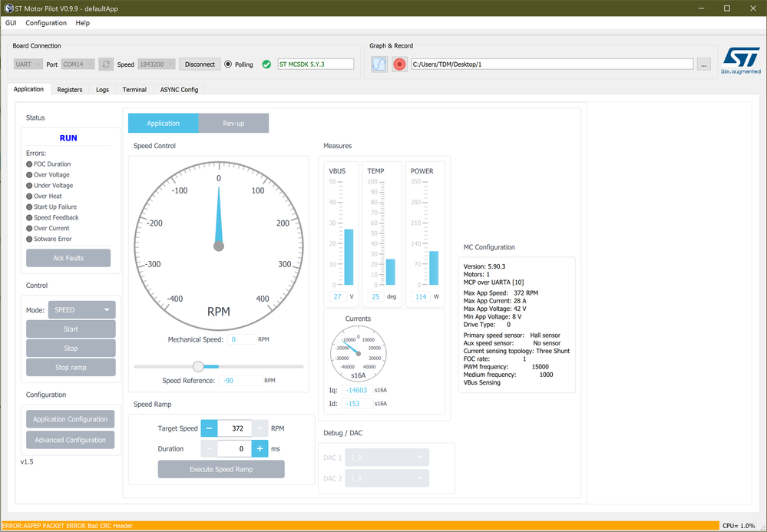Open the GUI menu
767x532 pixels.
(11, 23)
